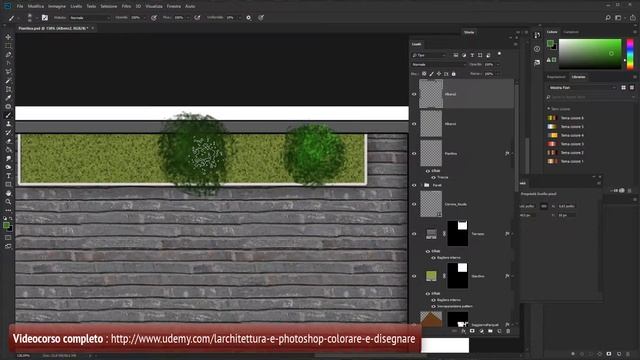Select Tema colore 4 in library
640x360 pixels.
565,135
